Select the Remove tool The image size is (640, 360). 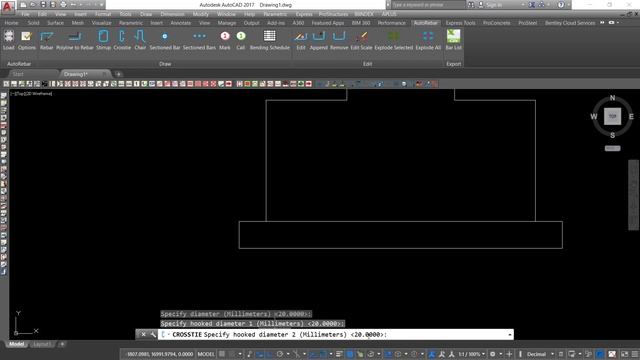339,40
